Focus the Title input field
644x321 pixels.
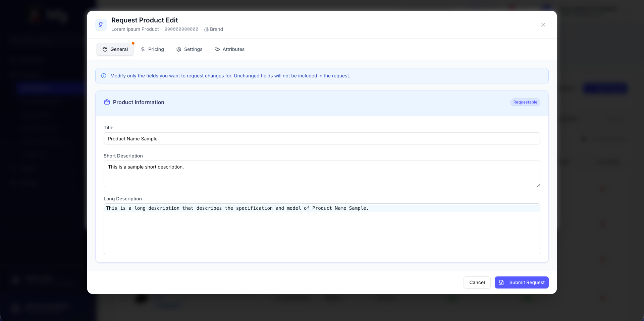click(x=321, y=139)
